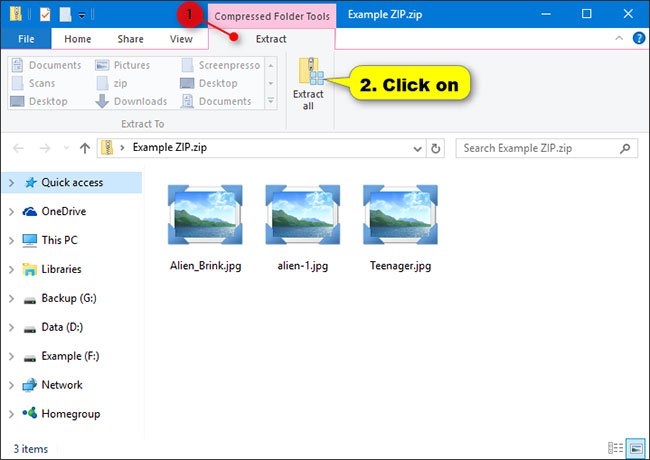Expand the Extract To gallery list

[x=271, y=101]
